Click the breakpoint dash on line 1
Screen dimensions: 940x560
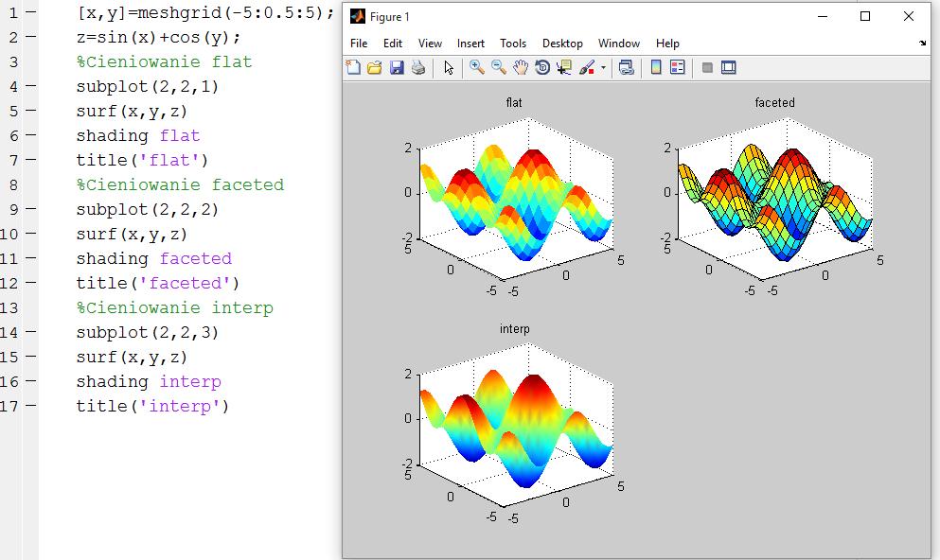click(x=30, y=12)
